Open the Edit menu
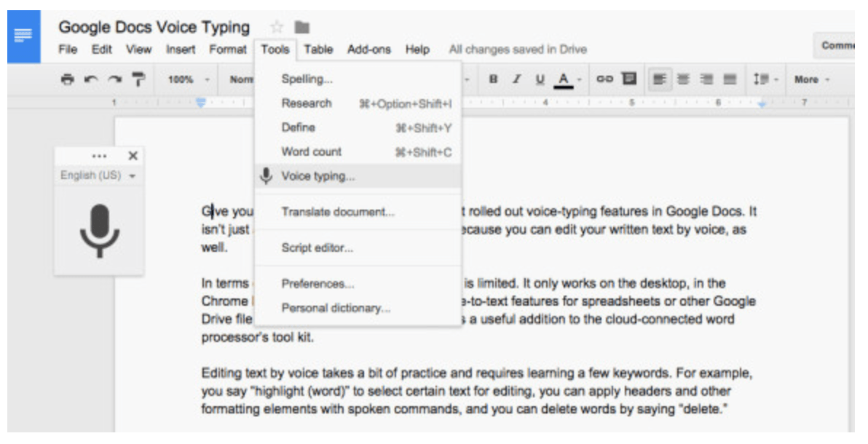This screenshot has width=868, height=444. tap(102, 49)
